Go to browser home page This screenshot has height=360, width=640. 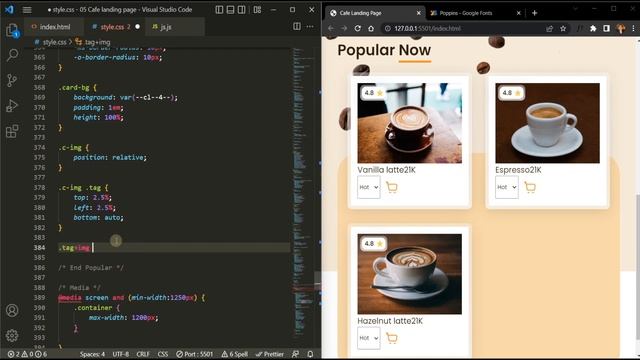click(x=371, y=28)
